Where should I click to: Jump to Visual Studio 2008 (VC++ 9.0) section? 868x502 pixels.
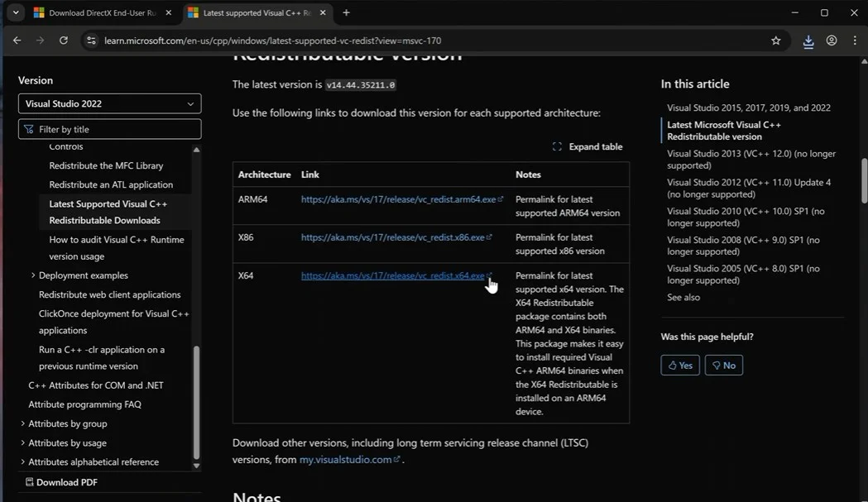(x=743, y=246)
